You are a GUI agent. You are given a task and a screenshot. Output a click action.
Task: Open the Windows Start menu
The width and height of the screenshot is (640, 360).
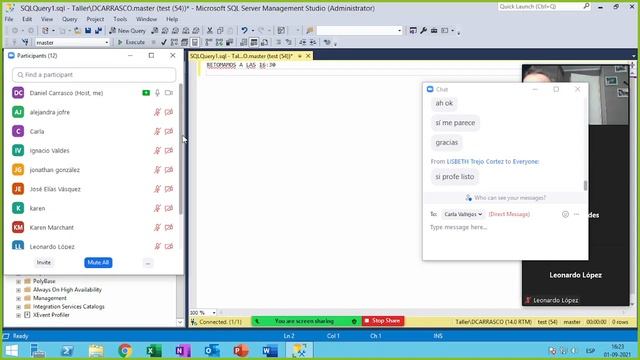[x=11, y=351]
